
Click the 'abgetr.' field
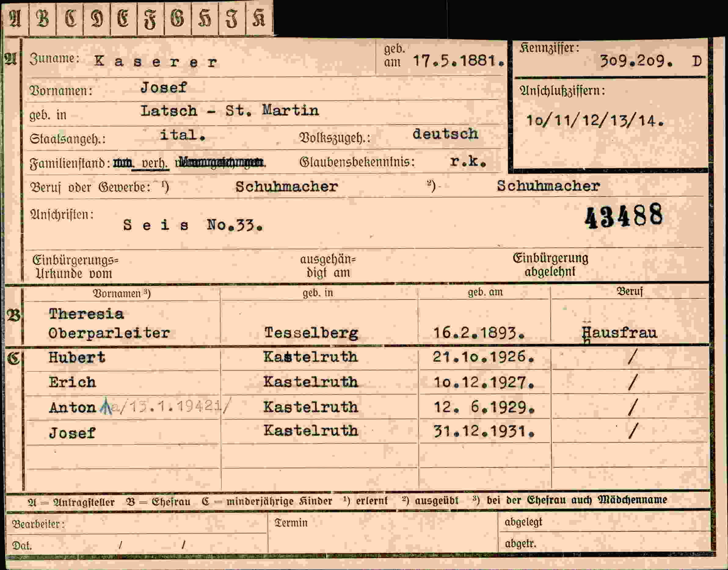(604, 543)
